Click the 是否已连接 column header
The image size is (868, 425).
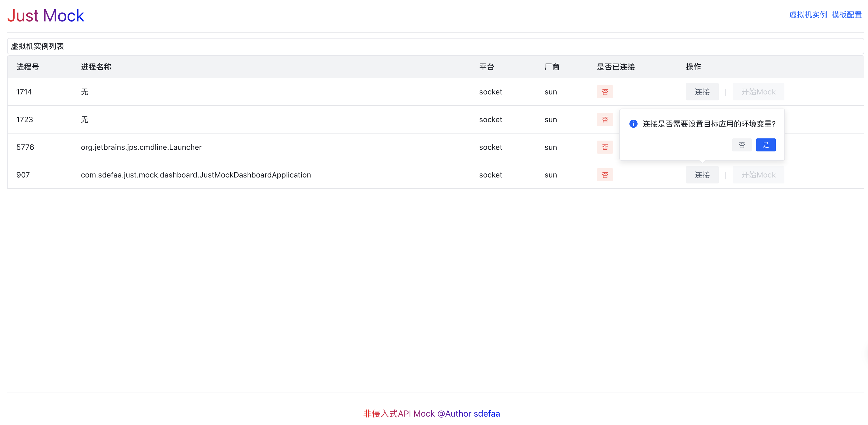pos(616,67)
